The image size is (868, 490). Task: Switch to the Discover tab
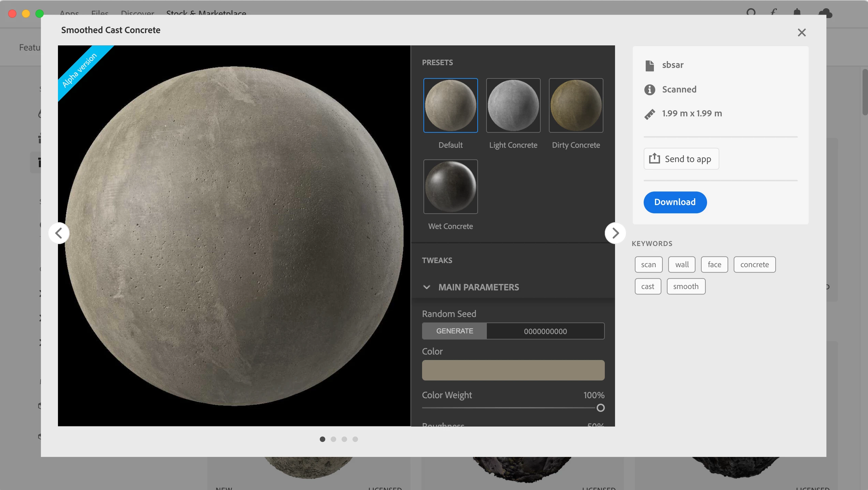[137, 12]
